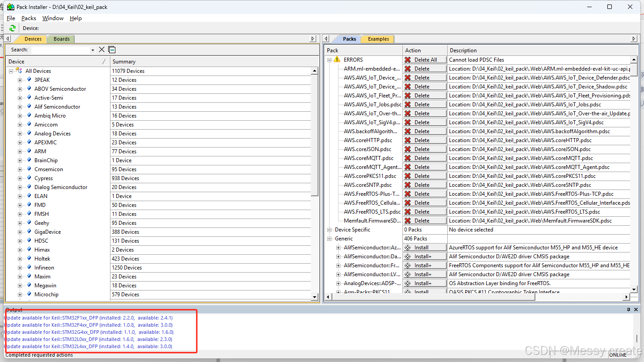This screenshot has height=362, width=644.
Task: Click left scroll arrow of Devices tab strip
Action: coord(8,39)
